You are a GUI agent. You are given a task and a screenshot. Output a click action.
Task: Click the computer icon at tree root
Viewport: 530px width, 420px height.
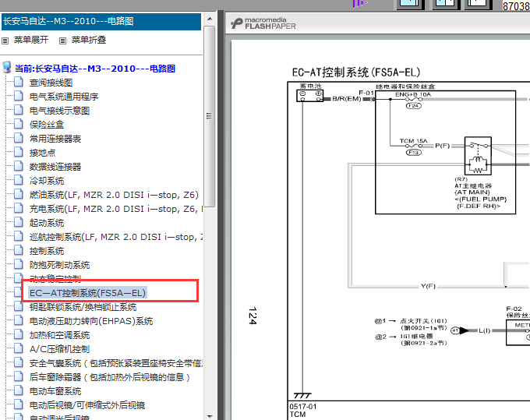coord(7,67)
